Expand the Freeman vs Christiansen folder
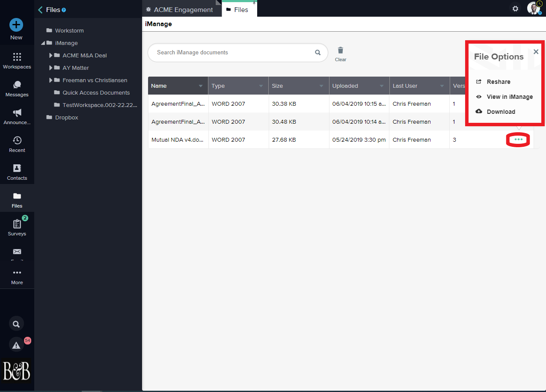Screen dimensions: 546x392 (x=51, y=80)
